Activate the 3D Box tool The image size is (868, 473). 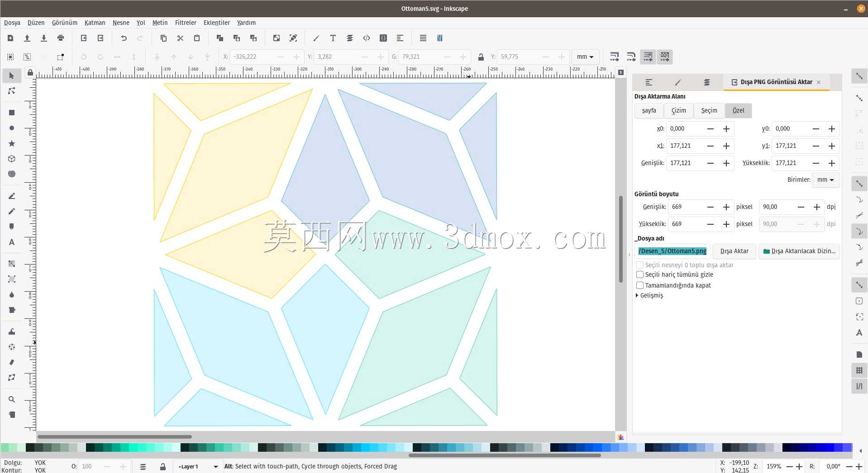(12, 159)
